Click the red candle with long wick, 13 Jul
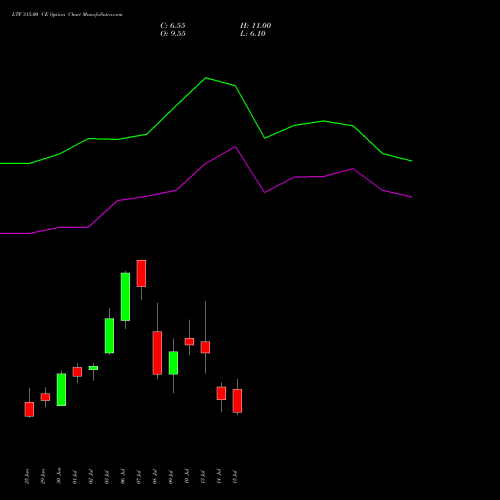 pos(205,347)
